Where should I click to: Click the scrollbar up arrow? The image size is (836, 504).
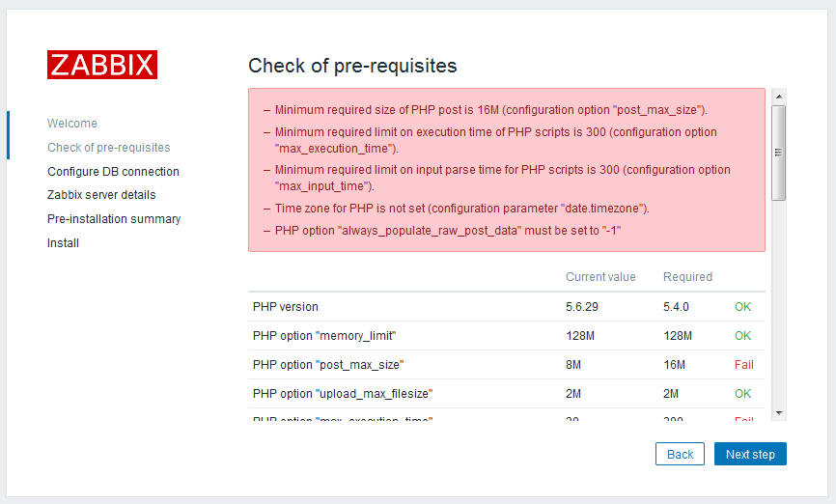pyautogui.click(x=779, y=97)
